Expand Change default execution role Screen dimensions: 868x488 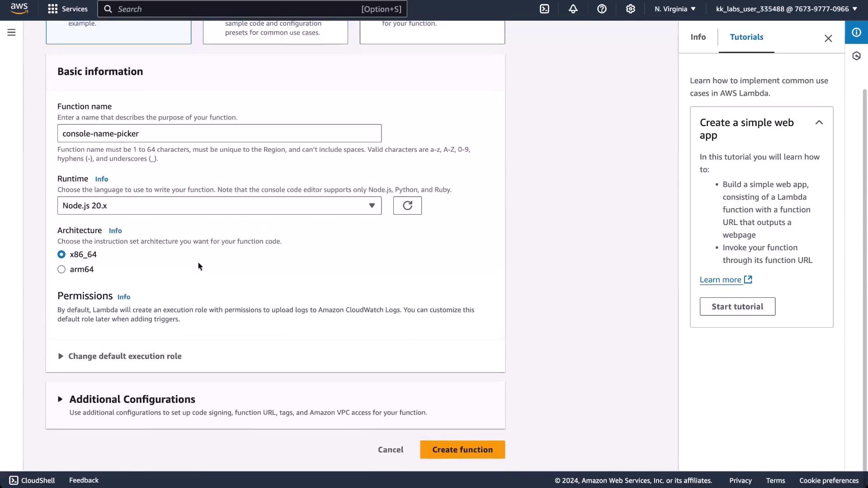pyautogui.click(x=120, y=356)
